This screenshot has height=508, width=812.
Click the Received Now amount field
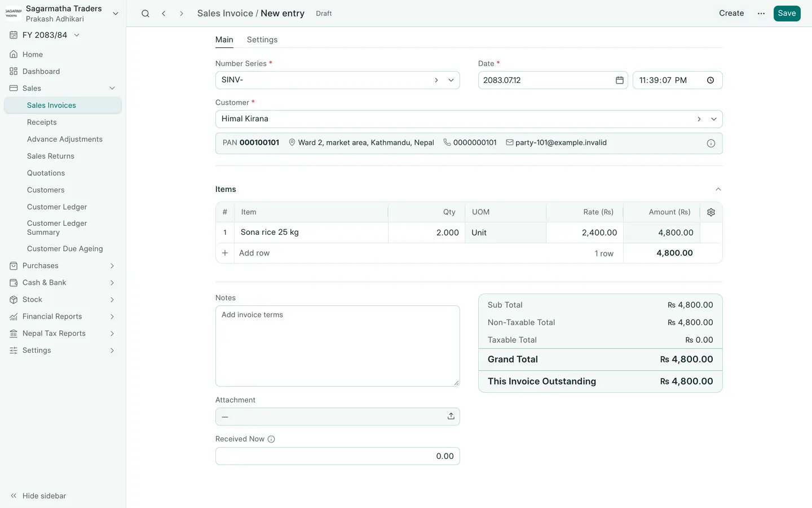[338, 456]
